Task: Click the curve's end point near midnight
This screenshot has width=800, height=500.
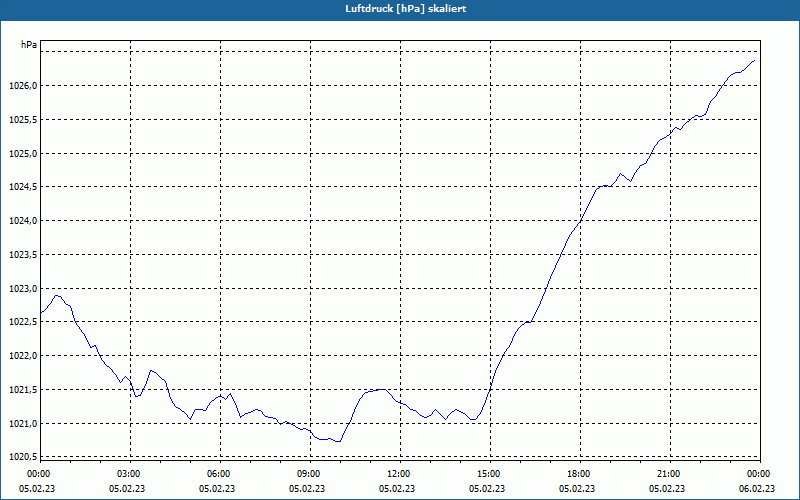Action: point(755,60)
